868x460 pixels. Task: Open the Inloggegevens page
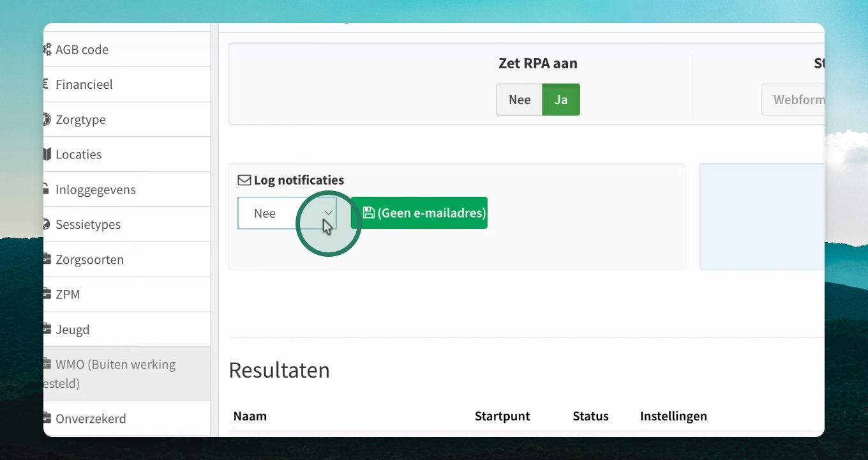(x=126, y=190)
